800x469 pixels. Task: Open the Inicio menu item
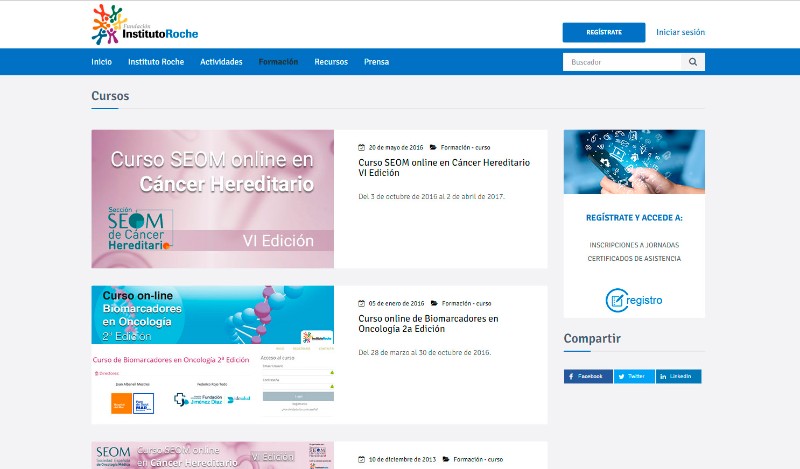[x=102, y=62]
